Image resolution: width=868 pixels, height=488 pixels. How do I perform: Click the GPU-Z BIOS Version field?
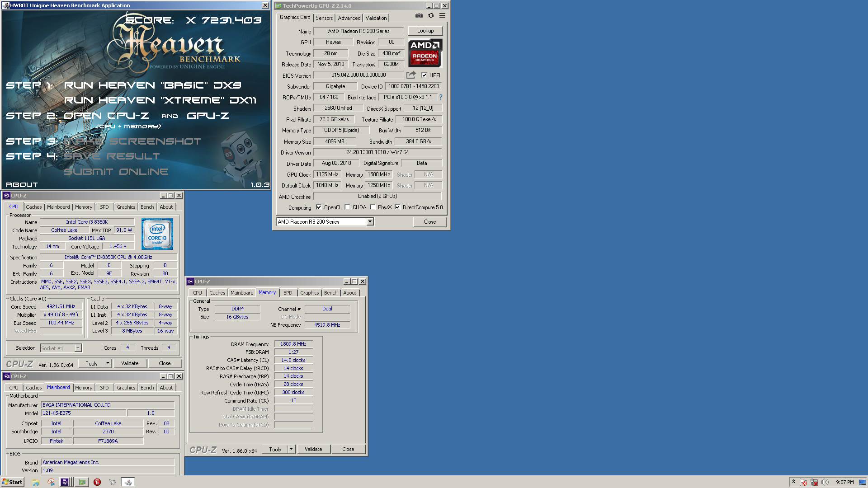359,75
